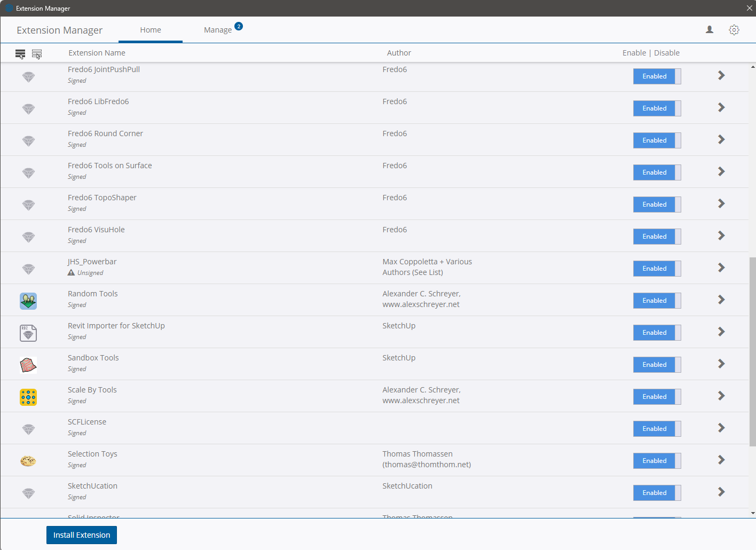The width and height of the screenshot is (756, 550).
Task: Expand the Sandbox Tools details chevron
Action: click(721, 364)
